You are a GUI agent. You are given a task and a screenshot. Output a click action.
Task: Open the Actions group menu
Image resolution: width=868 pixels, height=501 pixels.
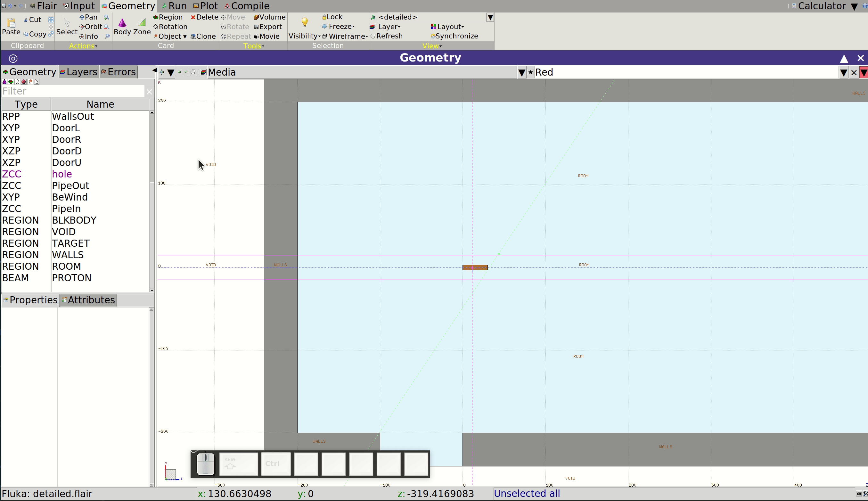point(83,46)
